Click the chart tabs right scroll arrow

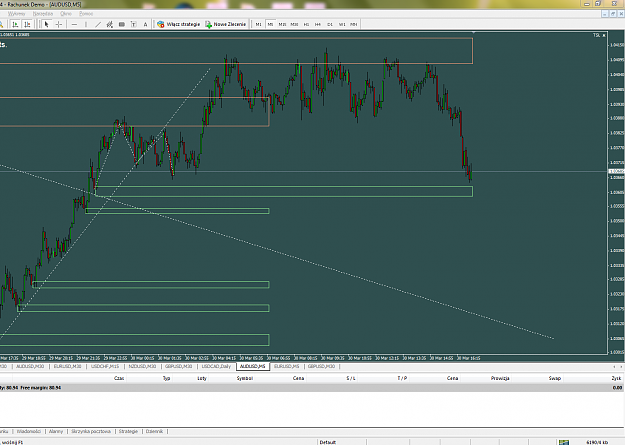620,366
